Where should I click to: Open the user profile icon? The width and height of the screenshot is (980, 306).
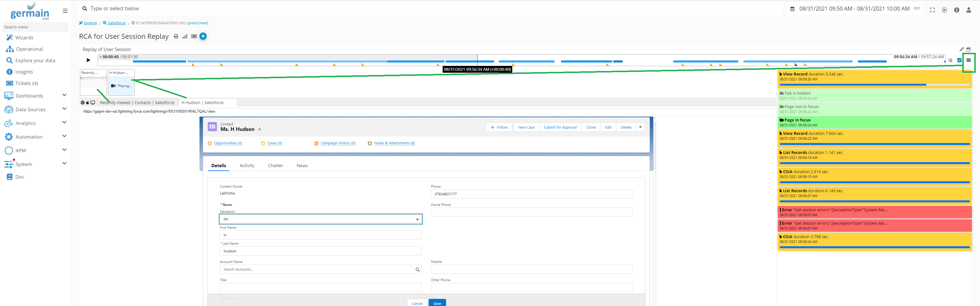(x=969, y=10)
